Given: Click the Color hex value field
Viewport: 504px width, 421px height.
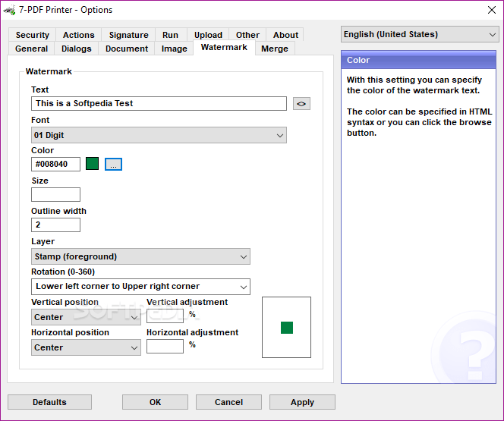Looking at the screenshot, I should 55,164.
